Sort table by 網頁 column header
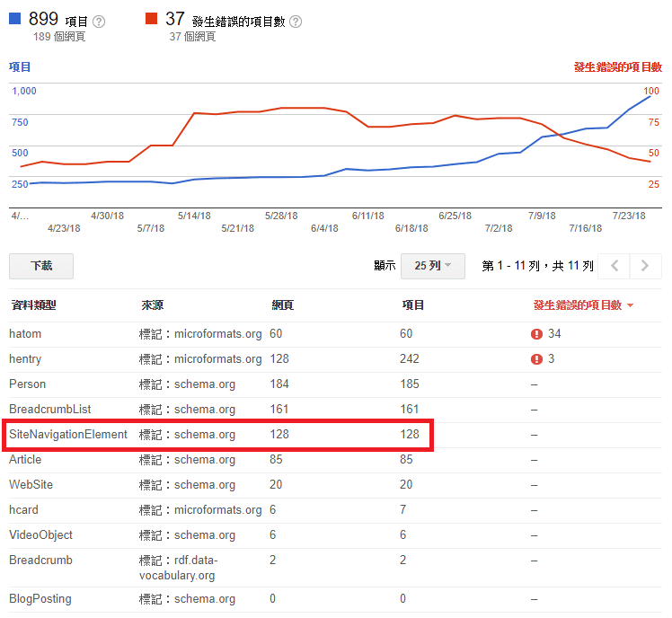This screenshot has width=672, height=618. pos(282,305)
